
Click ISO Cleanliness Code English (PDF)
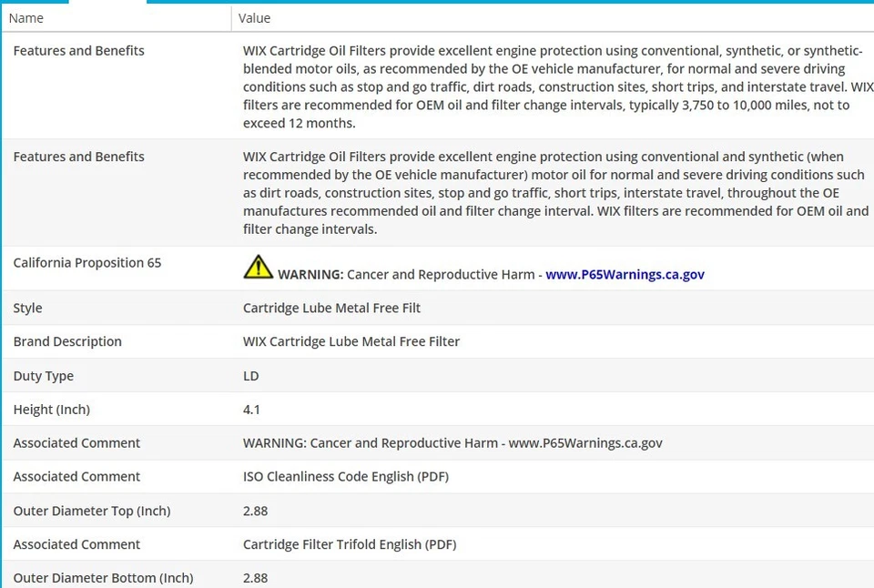[x=346, y=477]
